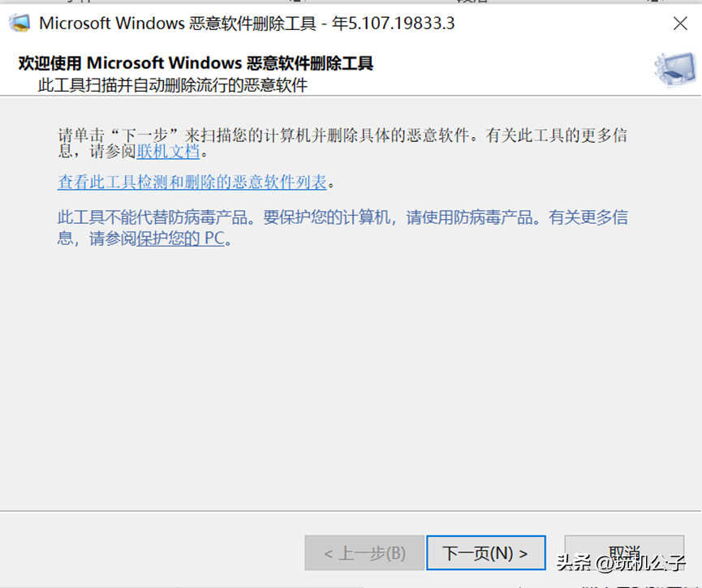Click the 头条 @玩机公子 watermark text
Screen dimensions: 702x588
621,563
